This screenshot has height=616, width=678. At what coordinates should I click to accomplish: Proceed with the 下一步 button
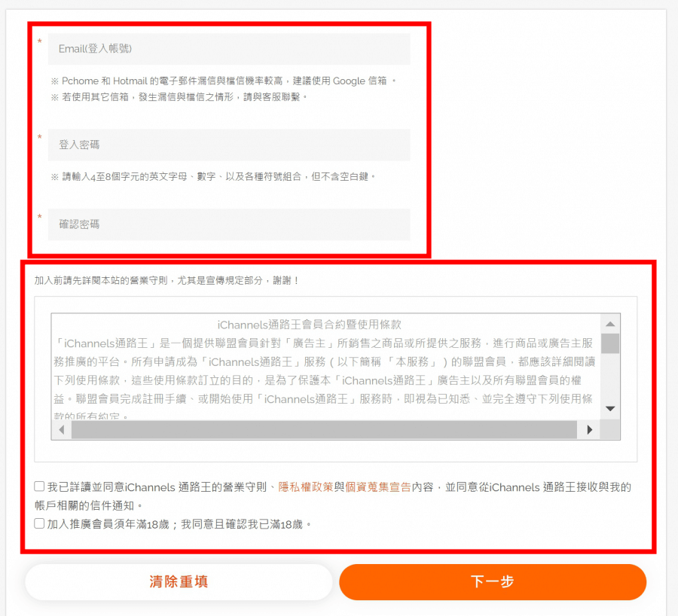(x=493, y=582)
